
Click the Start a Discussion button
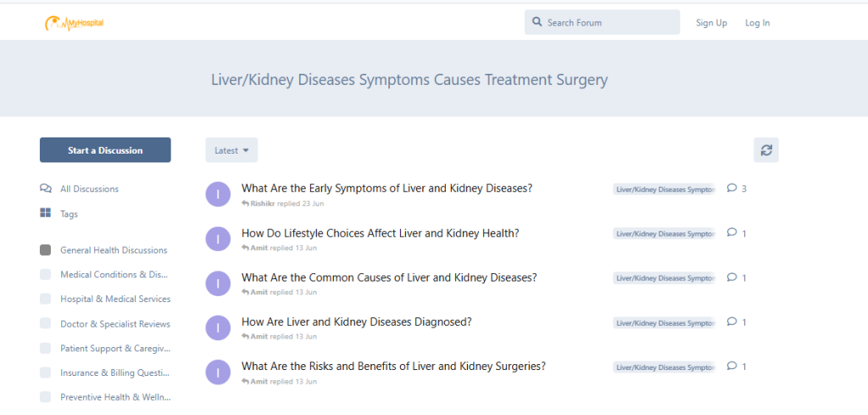pyautogui.click(x=105, y=150)
